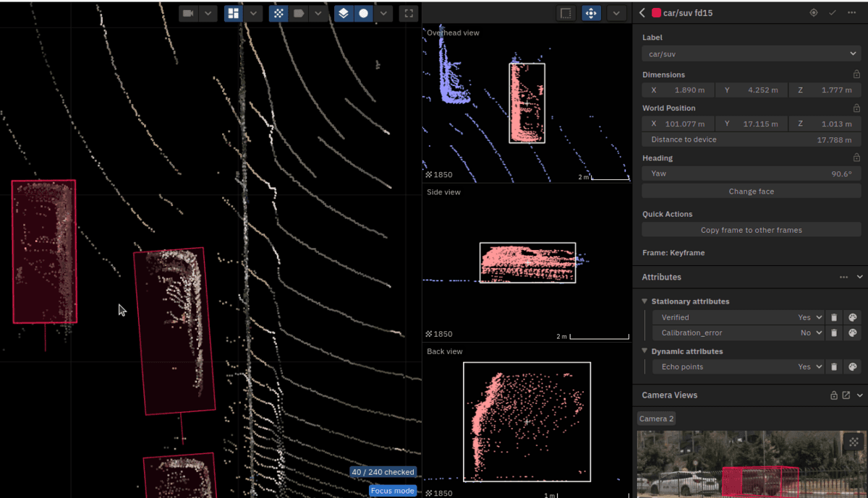Open the camera view tool
Viewport: 868px width, 498px height.
[x=188, y=13]
